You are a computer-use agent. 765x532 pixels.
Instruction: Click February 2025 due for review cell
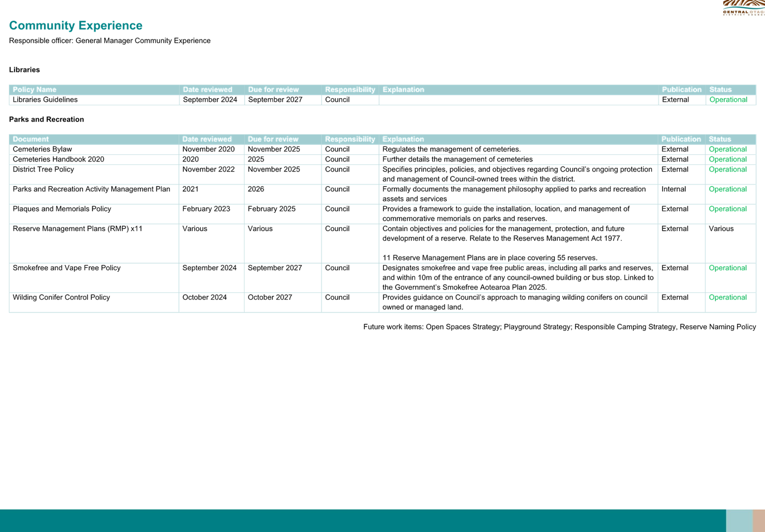tap(272, 209)
